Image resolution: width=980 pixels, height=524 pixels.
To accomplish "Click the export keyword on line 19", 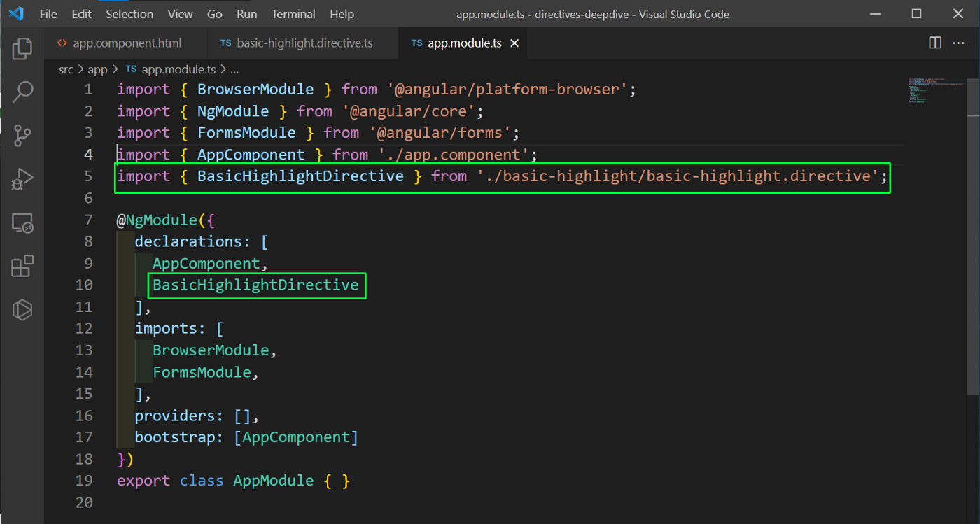I will pyautogui.click(x=143, y=480).
